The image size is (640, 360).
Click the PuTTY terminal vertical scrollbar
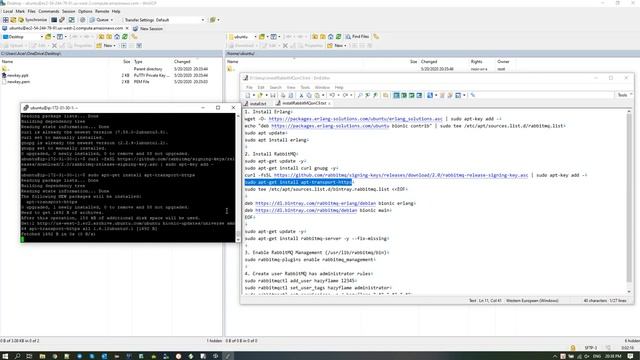coord(238,178)
